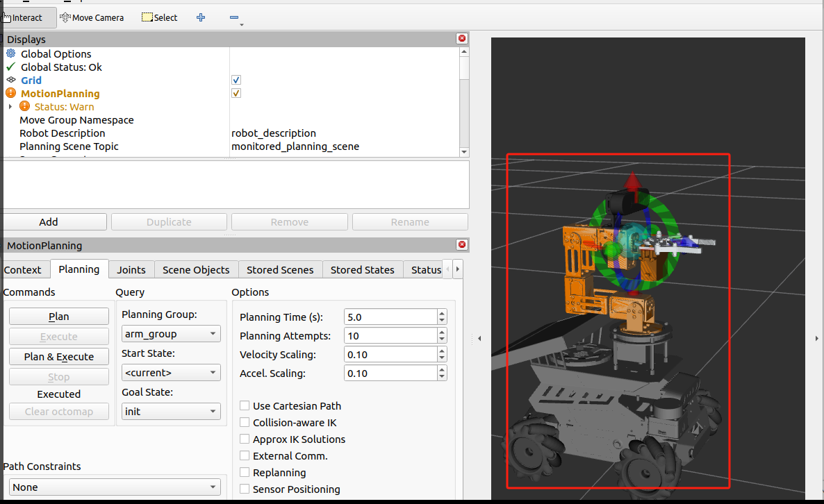Open the Goal State dropdown
This screenshot has height=504, width=824.
click(171, 412)
